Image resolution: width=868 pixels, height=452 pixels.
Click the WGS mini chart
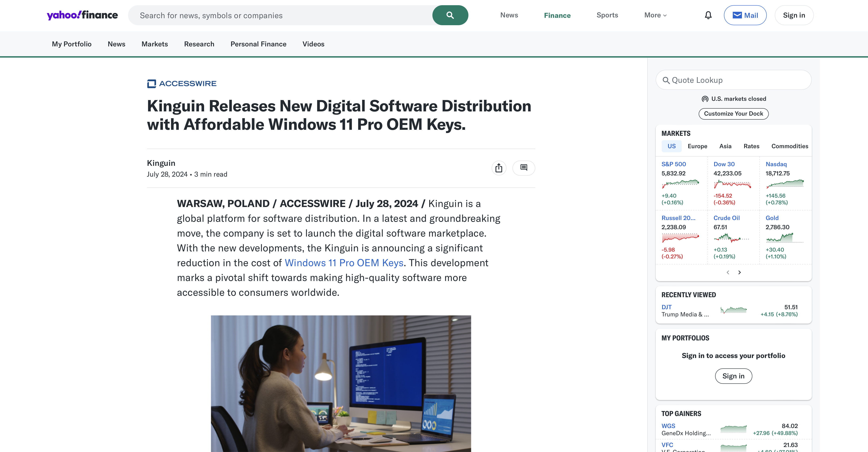(734, 429)
